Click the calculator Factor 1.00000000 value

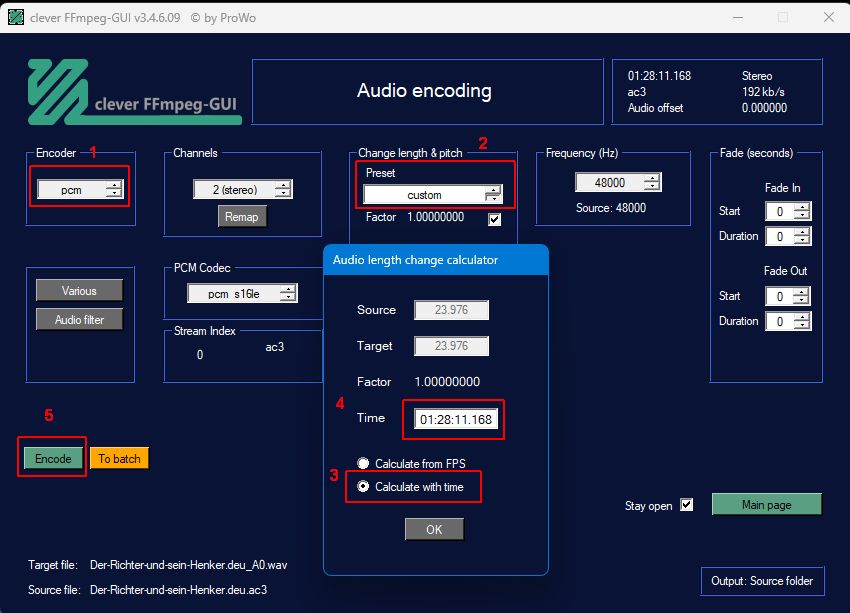click(447, 382)
